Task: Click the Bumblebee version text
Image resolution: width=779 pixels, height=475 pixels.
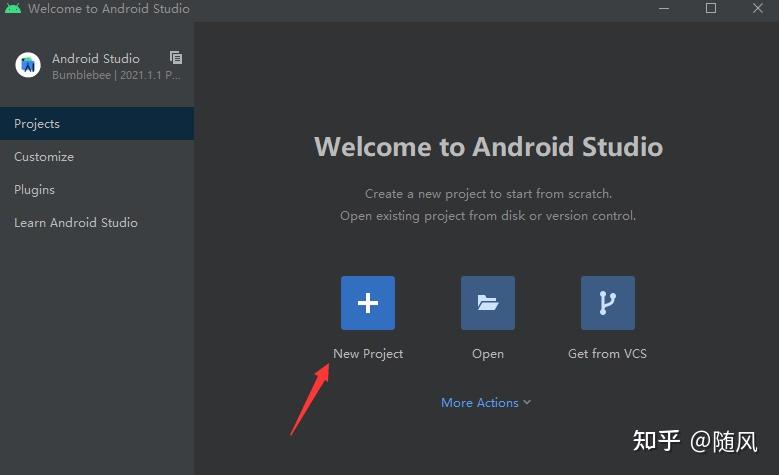Action: coord(116,75)
